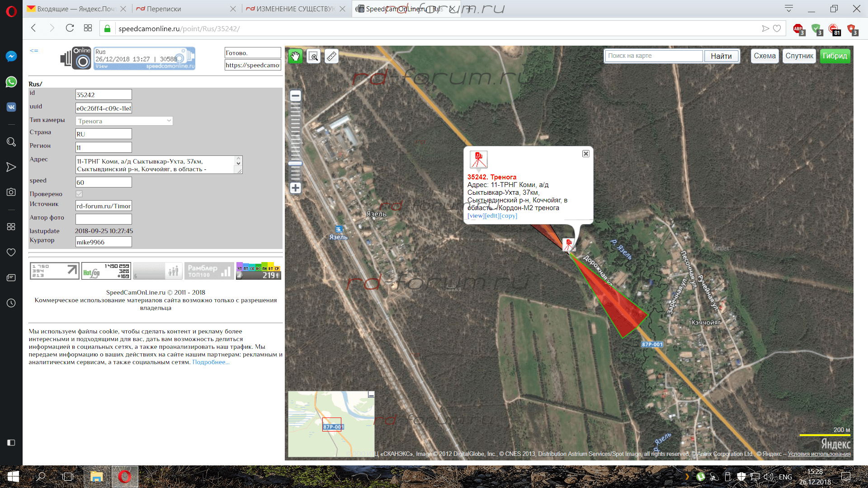This screenshot has width=868, height=488.
Task: Open Opera snapshot camera tool
Action: tap(11, 192)
